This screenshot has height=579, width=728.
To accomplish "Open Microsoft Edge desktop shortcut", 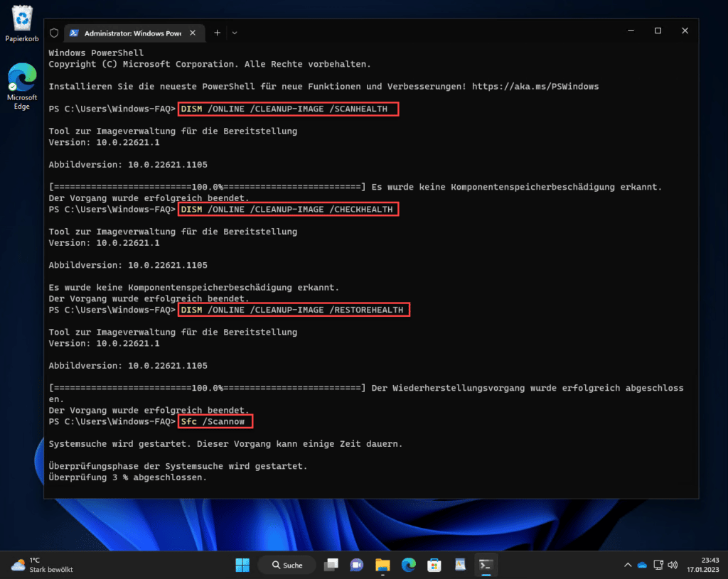I will click(22, 86).
